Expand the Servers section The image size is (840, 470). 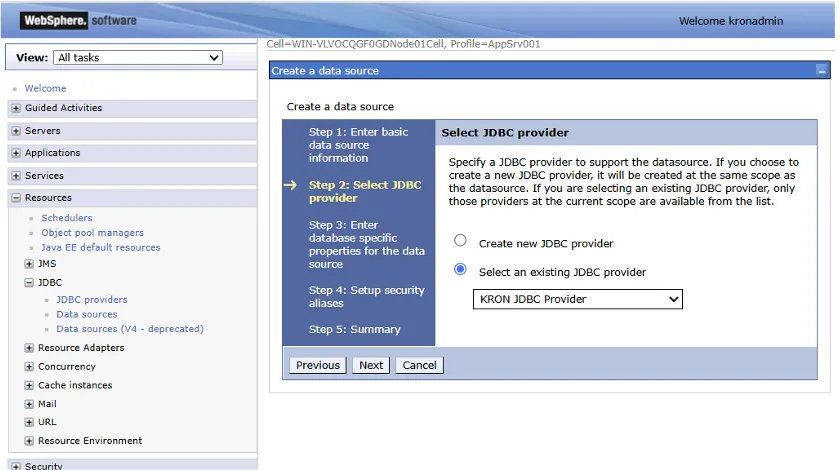pos(16,131)
